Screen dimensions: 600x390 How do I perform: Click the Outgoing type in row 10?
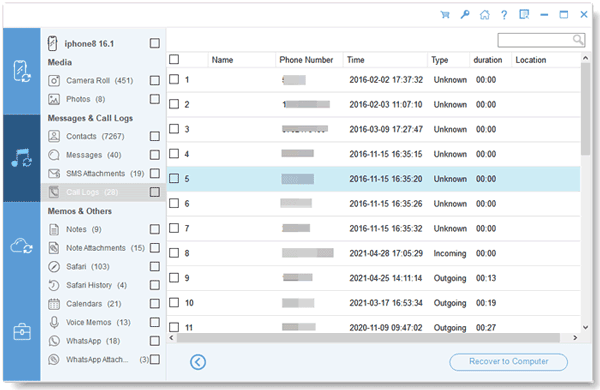(450, 303)
